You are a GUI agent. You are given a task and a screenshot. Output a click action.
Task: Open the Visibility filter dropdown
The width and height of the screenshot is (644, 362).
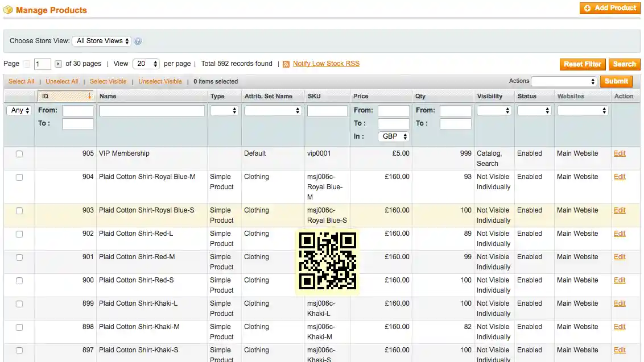click(494, 110)
